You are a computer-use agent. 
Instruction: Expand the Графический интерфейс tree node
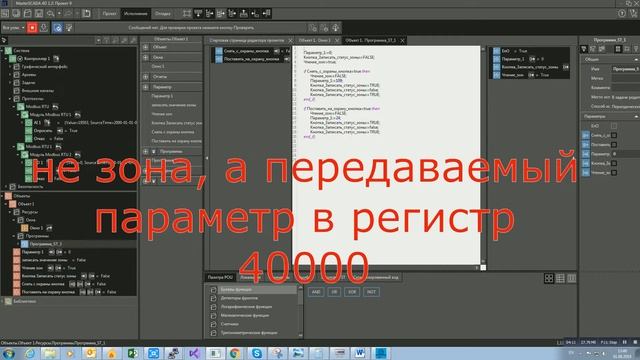(x=10, y=67)
